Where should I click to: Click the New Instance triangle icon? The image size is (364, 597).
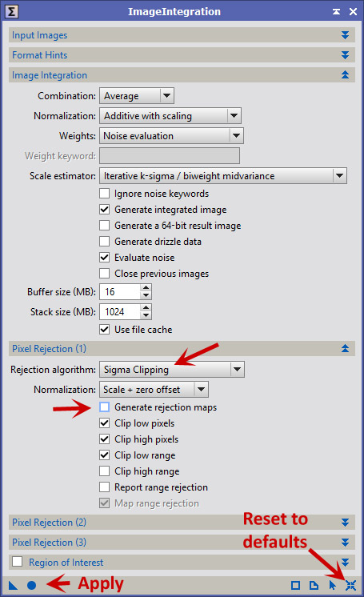(13, 585)
